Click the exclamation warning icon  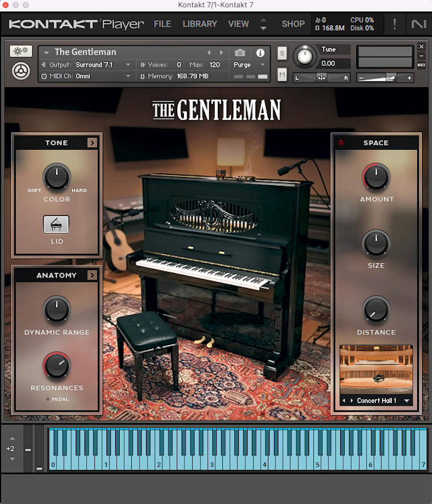[x=394, y=24]
